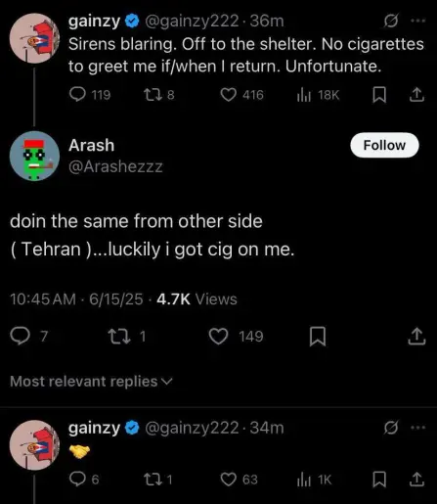Bookmark gainzy's handshake reply
The height and width of the screenshot is (504, 437).
[x=379, y=480]
